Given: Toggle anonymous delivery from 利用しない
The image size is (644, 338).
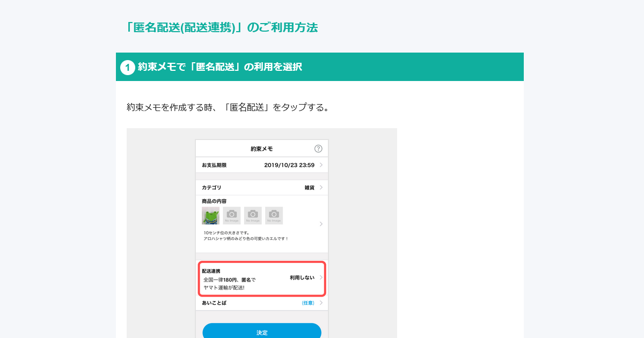Looking at the screenshot, I should pos(302,279).
